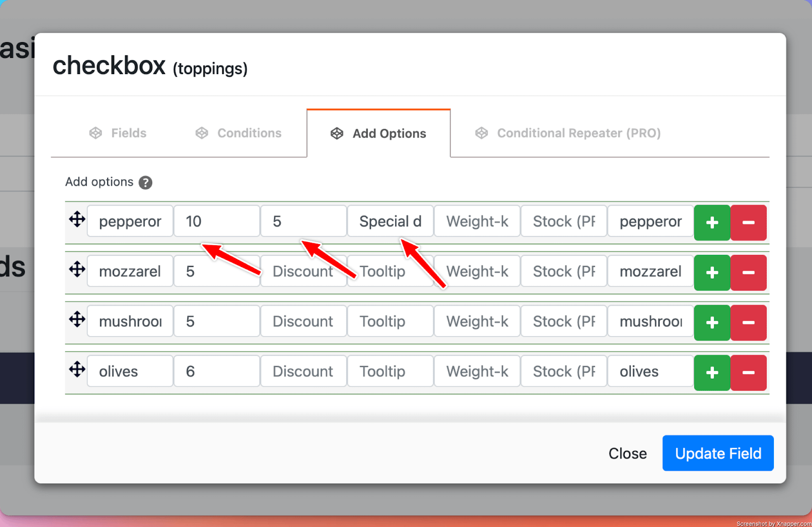Add a new option after mozzarella row
This screenshot has height=527, width=812.
712,273
